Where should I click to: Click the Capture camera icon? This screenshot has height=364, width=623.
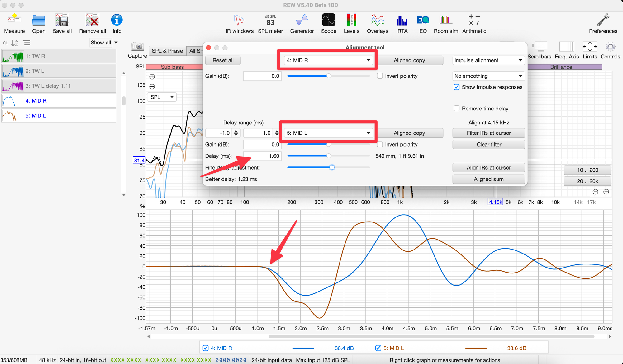137,47
